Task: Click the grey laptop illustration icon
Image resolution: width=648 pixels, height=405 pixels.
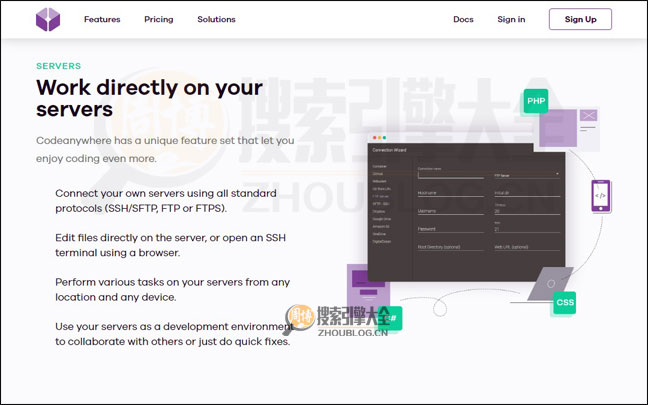Action: coord(550,284)
